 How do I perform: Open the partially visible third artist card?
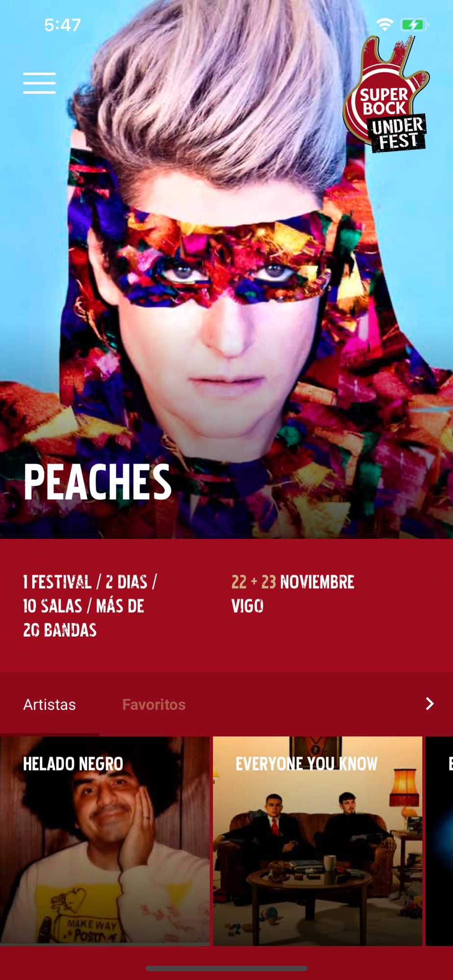[x=439, y=841]
